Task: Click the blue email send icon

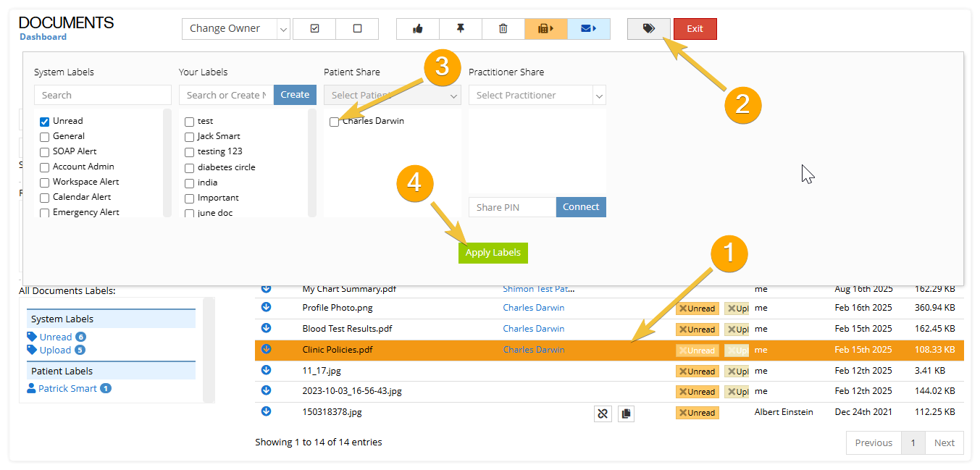Action: coord(589,29)
